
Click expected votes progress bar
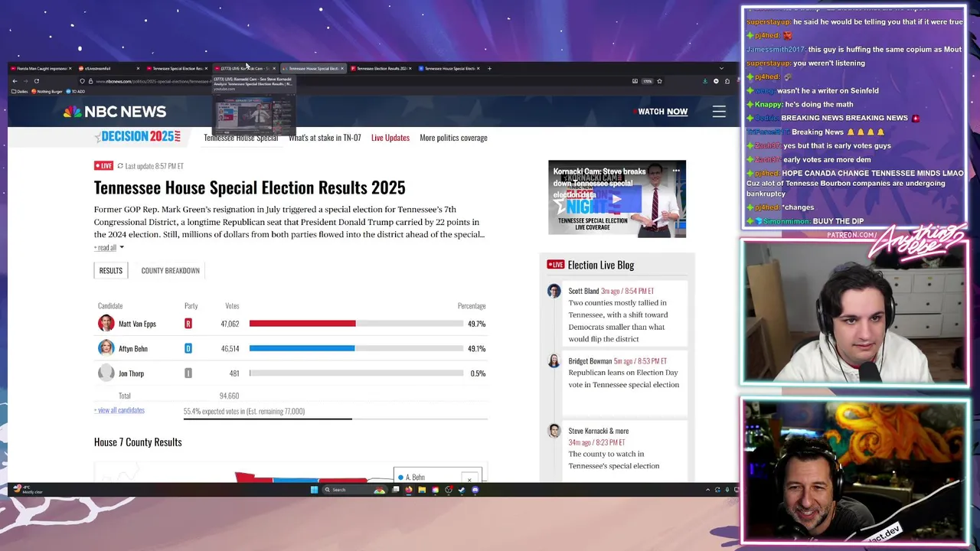pos(335,419)
